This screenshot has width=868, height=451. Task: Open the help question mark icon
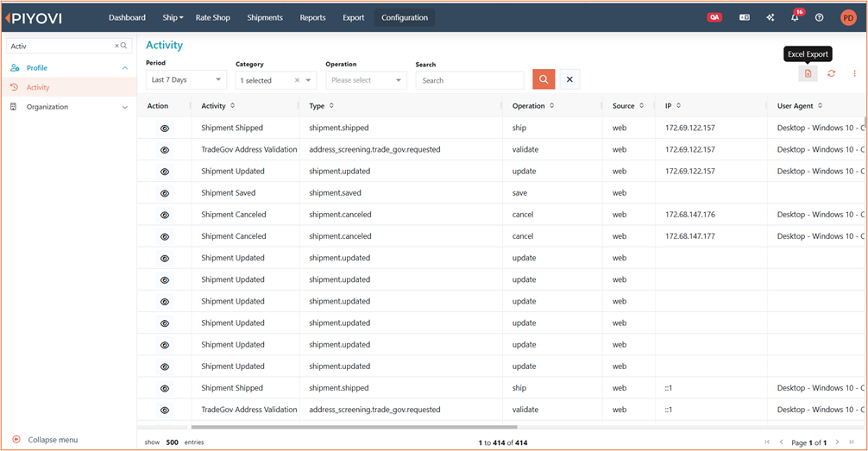(x=819, y=18)
